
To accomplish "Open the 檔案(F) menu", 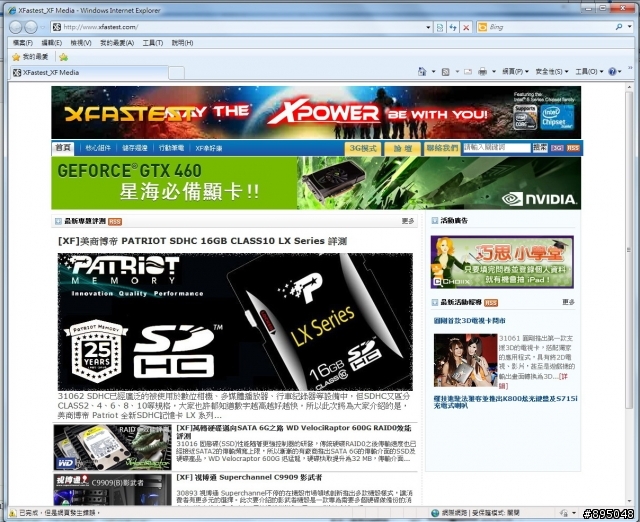I will [x=22, y=43].
